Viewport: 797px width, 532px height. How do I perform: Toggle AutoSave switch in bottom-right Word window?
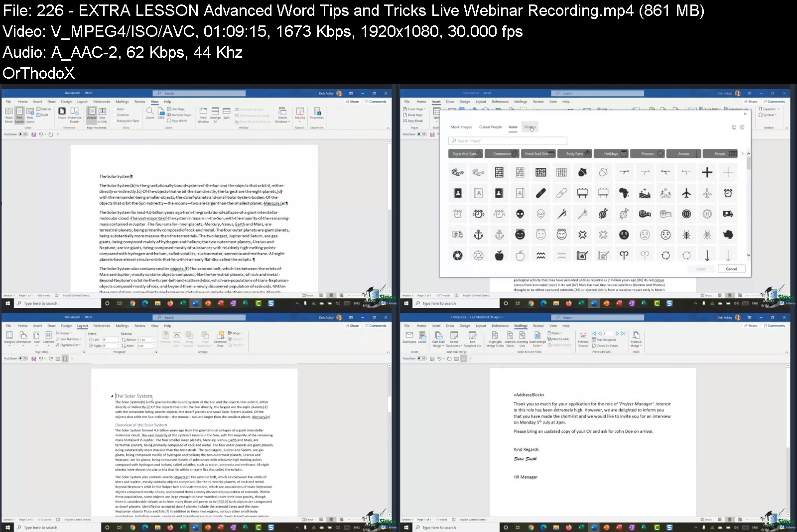421,359
